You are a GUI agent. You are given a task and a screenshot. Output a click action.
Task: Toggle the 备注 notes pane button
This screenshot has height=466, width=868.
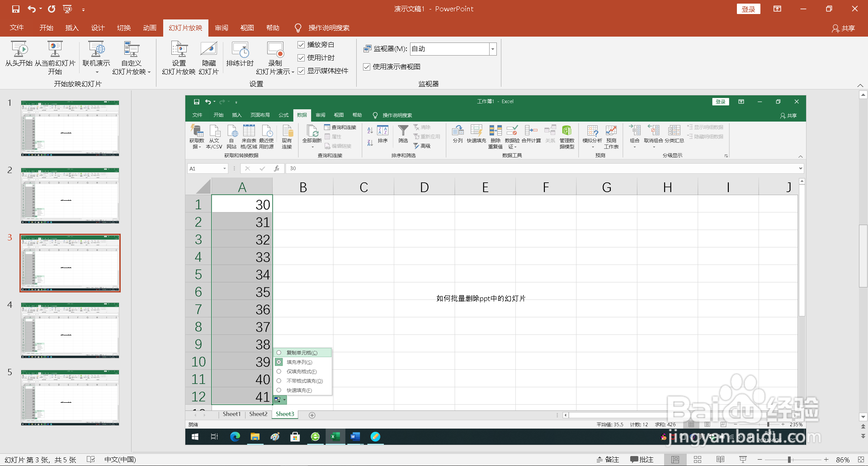tap(608, 460)
